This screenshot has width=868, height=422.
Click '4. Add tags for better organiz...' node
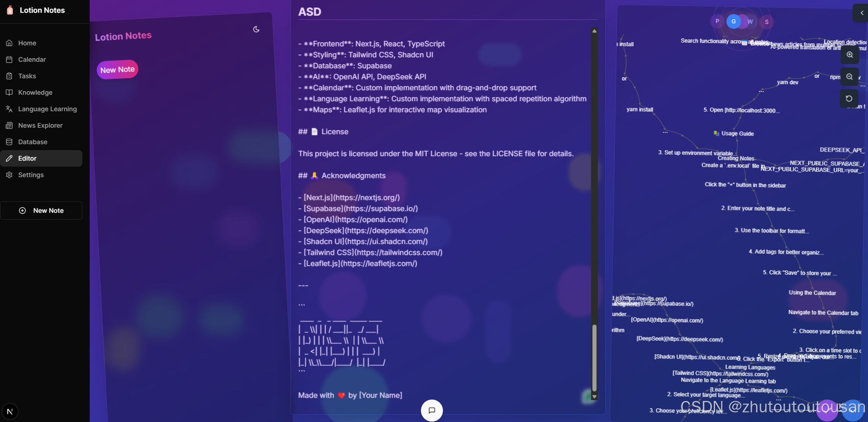click(786, 252)
